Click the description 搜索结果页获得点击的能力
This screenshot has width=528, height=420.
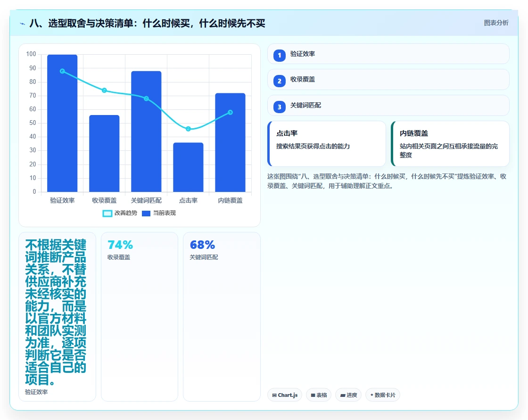313,146
